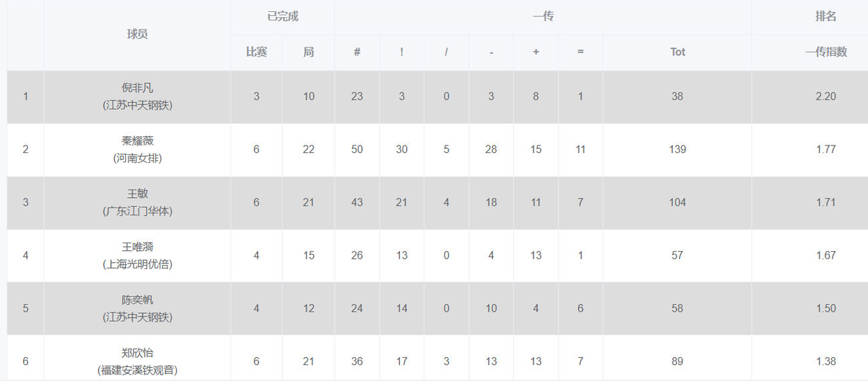Click the 已完成 group header
The image size is (868, 381).
point(282,17)
